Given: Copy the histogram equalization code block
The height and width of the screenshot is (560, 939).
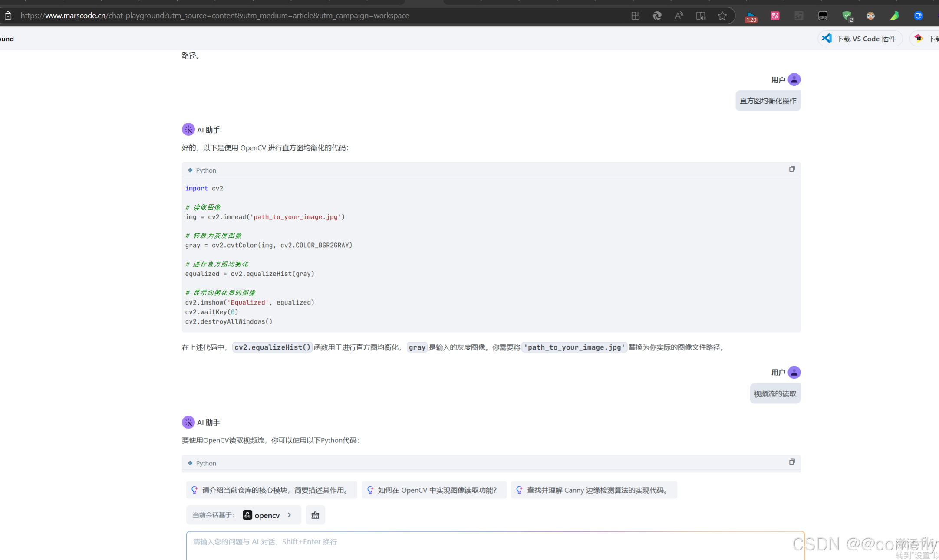Looking at the screenshot, I should (x=791, y=169).
